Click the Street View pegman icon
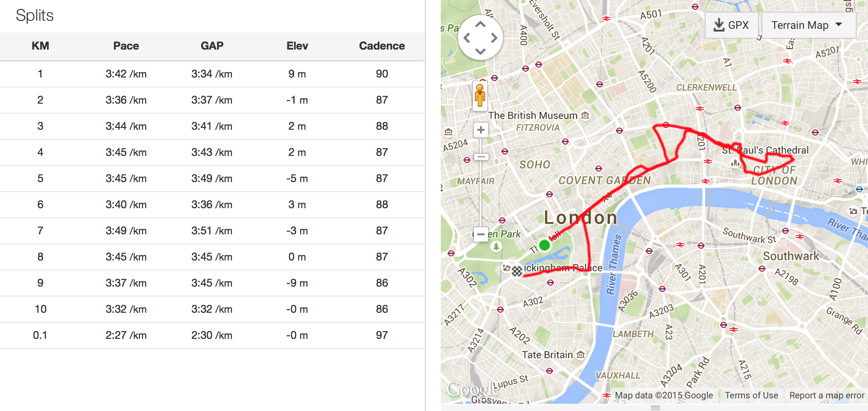 [480, 95]
